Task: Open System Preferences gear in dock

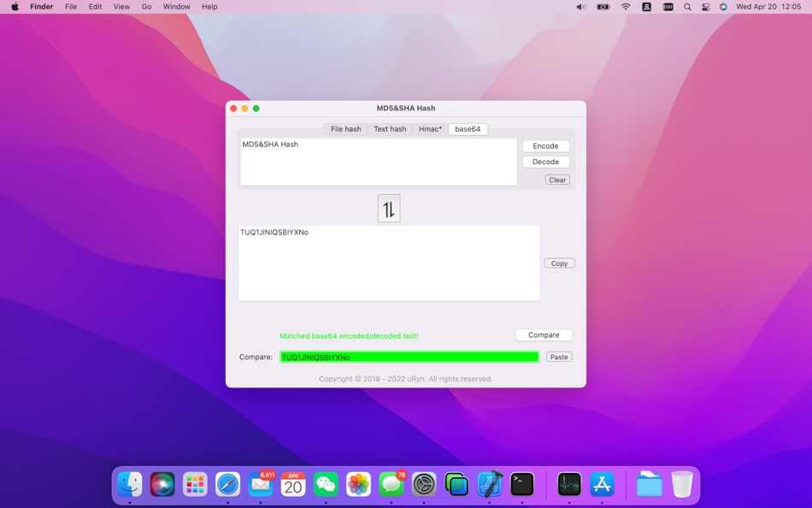Action: (x=424, y=485)
